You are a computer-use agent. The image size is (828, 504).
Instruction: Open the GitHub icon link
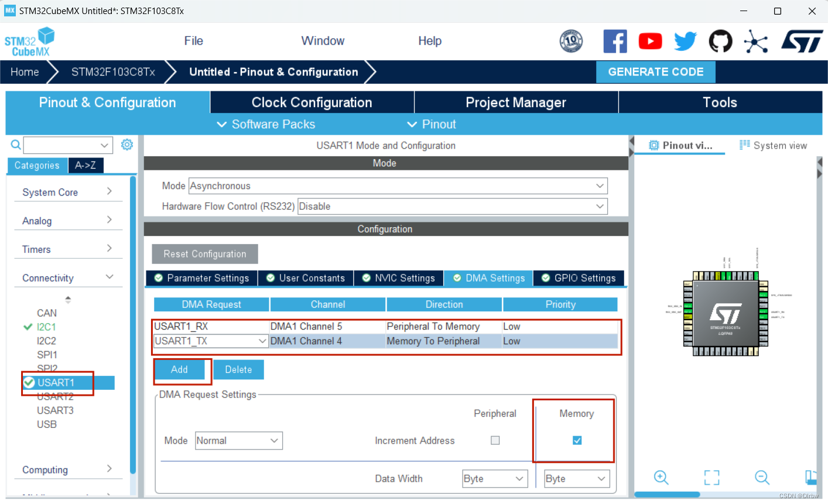(x=720, y=41)
